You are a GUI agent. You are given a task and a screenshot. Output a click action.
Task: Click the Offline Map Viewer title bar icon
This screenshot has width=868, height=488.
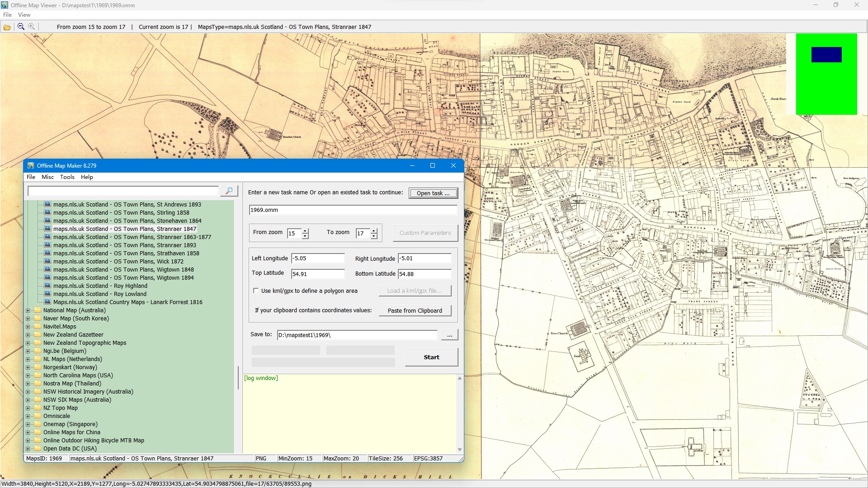pos(5,5)
